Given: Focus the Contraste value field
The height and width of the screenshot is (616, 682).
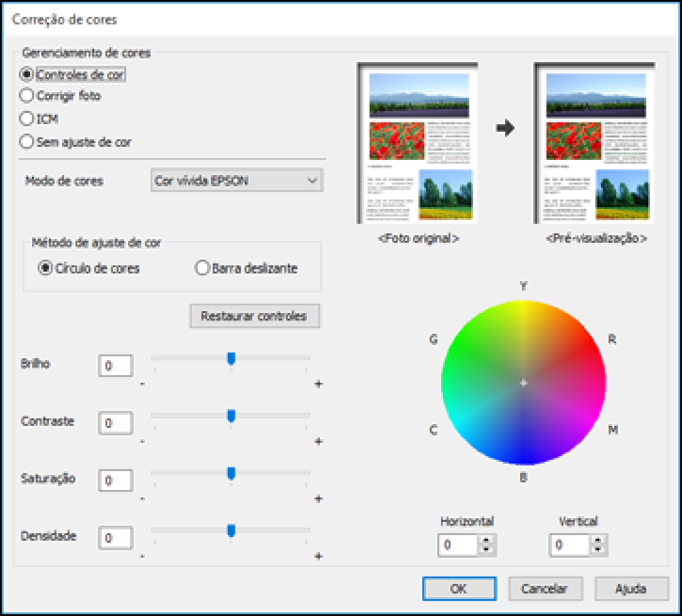Looking at the screenshot, I should coord(115,423).
